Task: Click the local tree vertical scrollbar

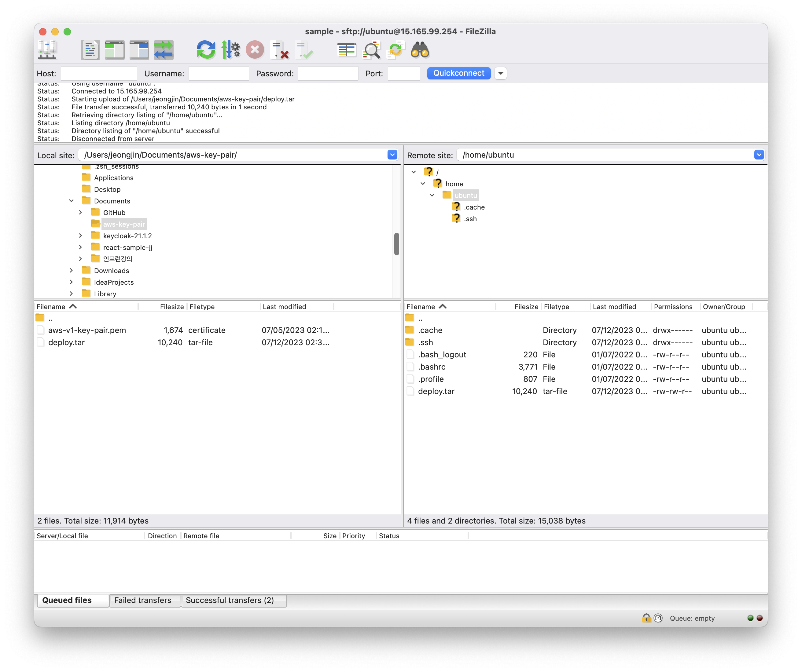Action: [x=396, y=244]
